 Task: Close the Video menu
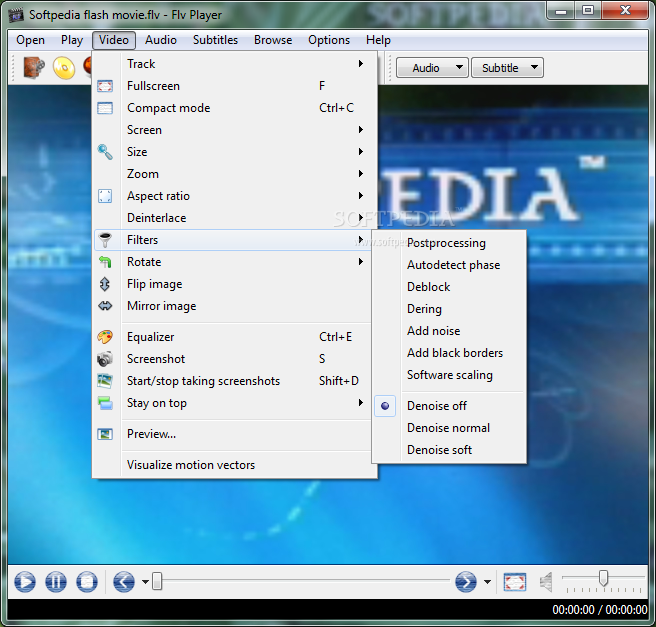coord(114,40)
